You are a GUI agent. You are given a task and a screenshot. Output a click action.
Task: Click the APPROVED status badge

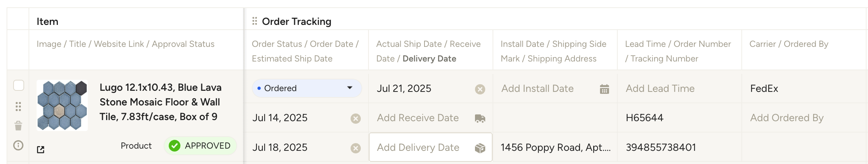coord(200,146)
